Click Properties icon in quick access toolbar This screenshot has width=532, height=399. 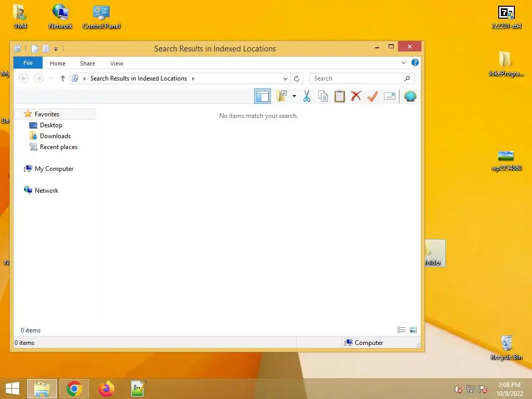tap(35, 49)
